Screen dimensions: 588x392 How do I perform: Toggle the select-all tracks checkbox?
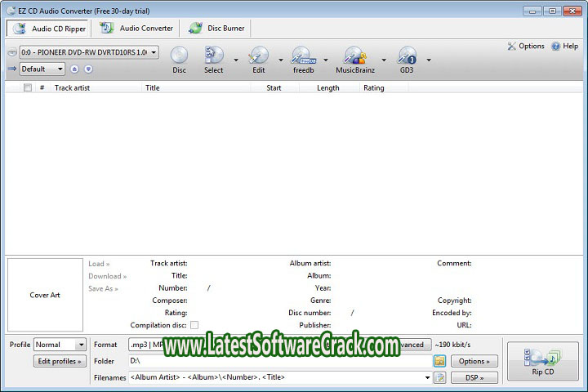pyautogui.click(x=27, y=87)
